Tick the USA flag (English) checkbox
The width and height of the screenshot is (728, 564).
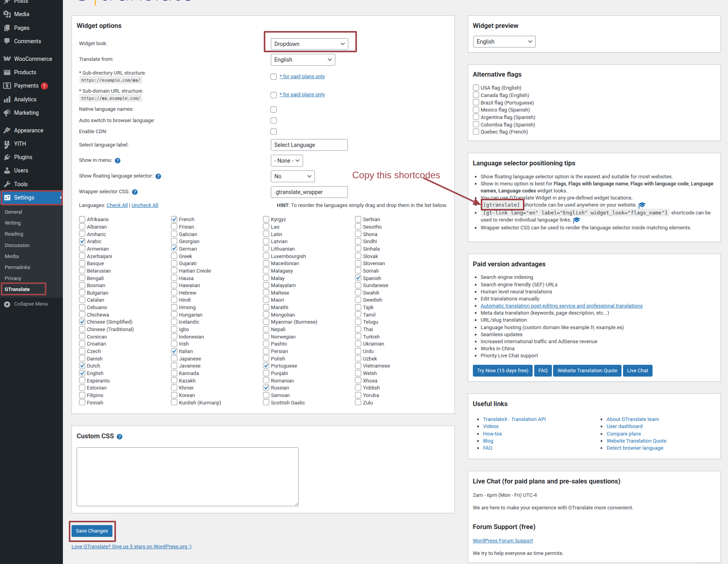coord(476,88)
